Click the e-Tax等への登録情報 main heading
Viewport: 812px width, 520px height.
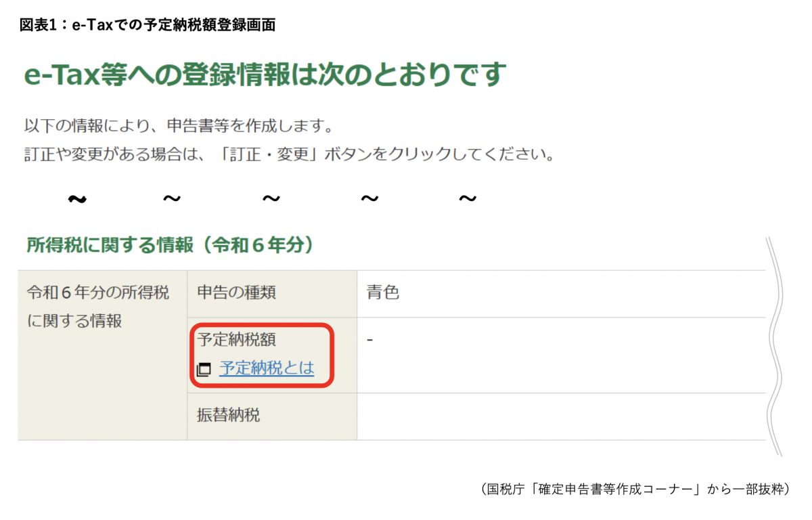[x=265, y=75]
